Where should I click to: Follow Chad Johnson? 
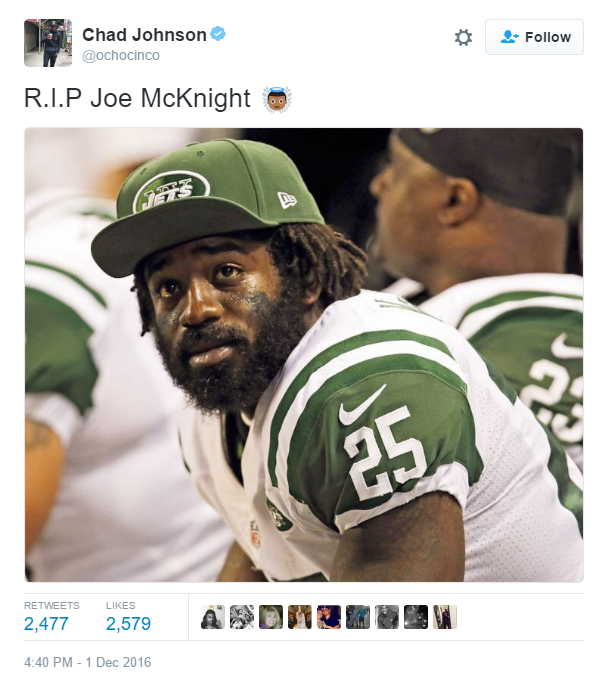(534, 37)
